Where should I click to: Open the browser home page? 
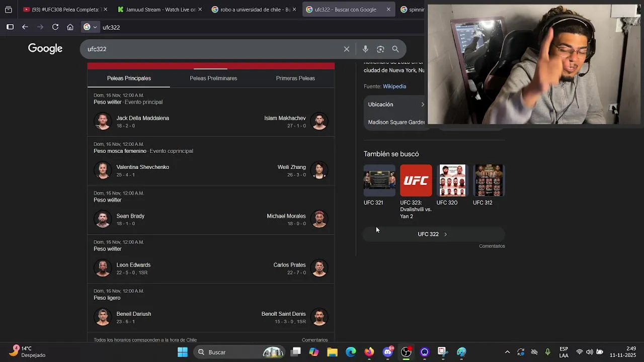pyautogui.click(x=70, y=27)
